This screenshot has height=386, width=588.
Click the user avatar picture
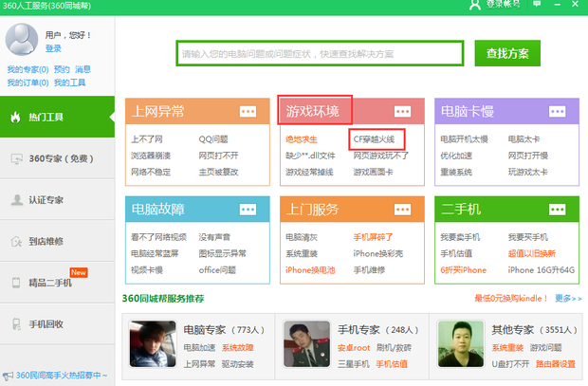point(22,40)
